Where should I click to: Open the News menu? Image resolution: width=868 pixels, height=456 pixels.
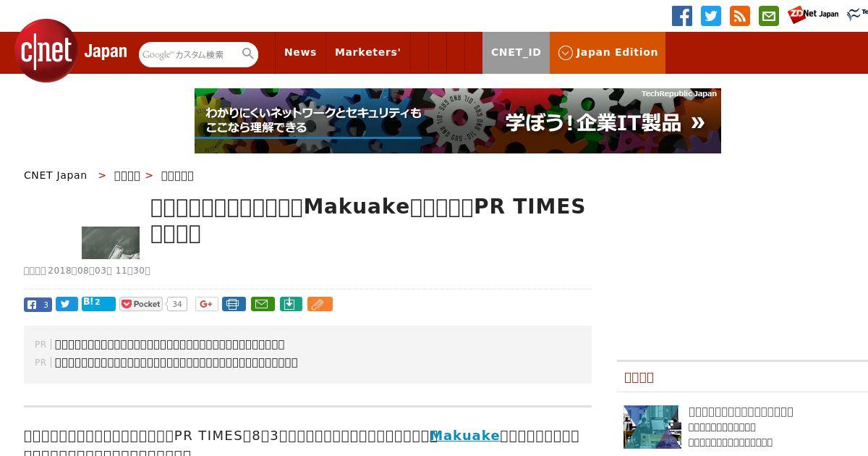pos(300,52)
